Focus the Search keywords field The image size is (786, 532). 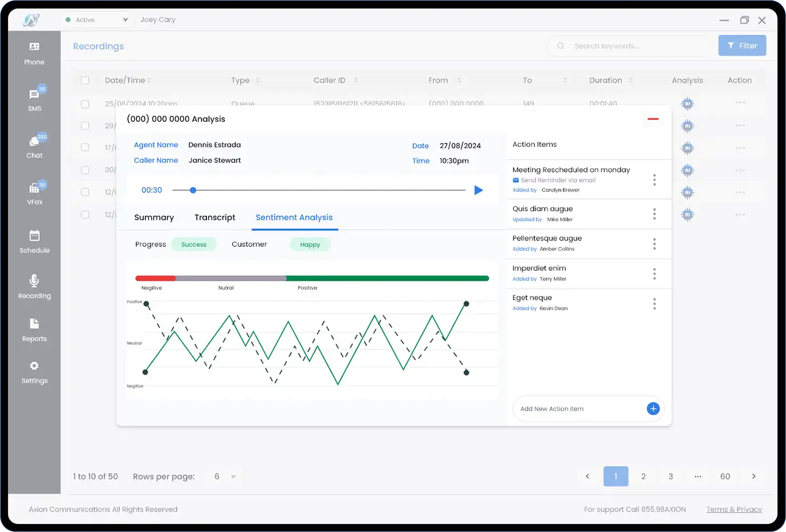[630, 46]
